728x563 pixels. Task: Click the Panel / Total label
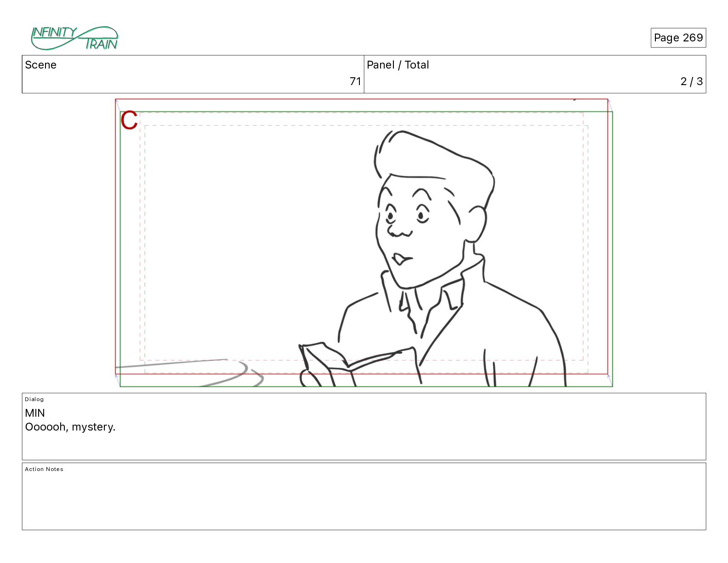tap(398, 65)
